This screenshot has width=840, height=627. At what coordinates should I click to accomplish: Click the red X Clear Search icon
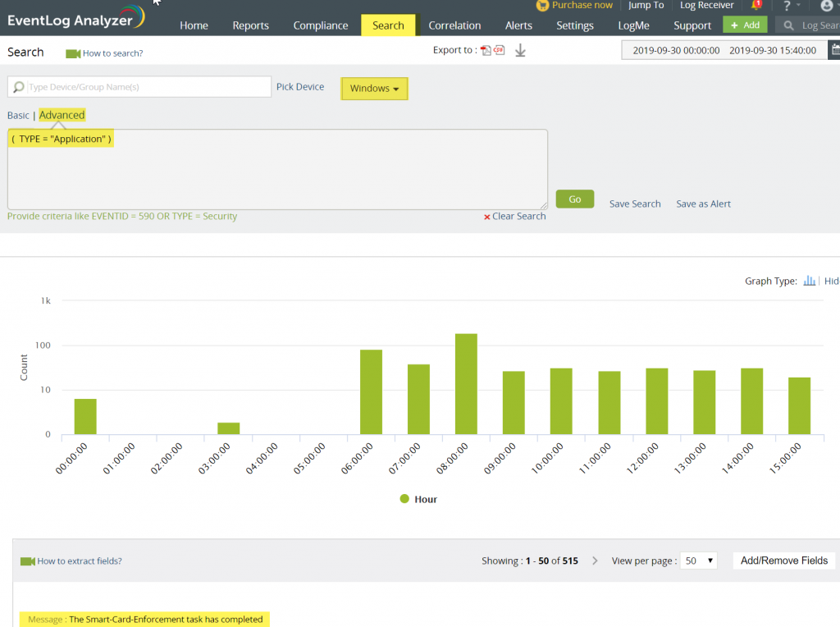[x=487, y=217]
